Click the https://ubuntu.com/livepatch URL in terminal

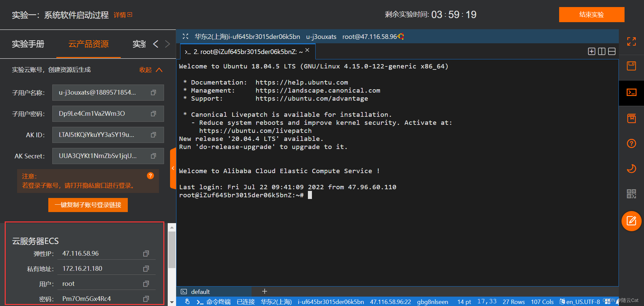pyautogui.click(x=255, y=131)
